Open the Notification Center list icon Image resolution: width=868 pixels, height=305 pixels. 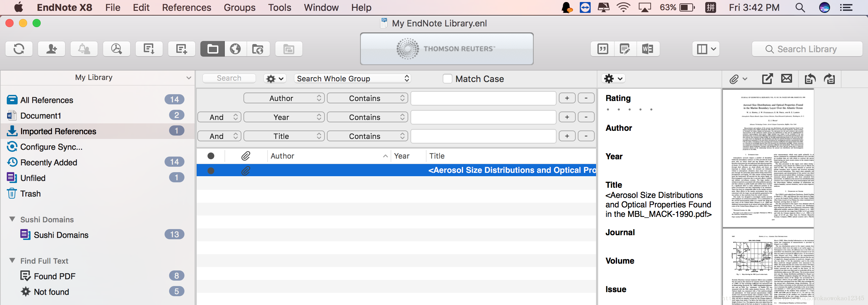point(846,7)
